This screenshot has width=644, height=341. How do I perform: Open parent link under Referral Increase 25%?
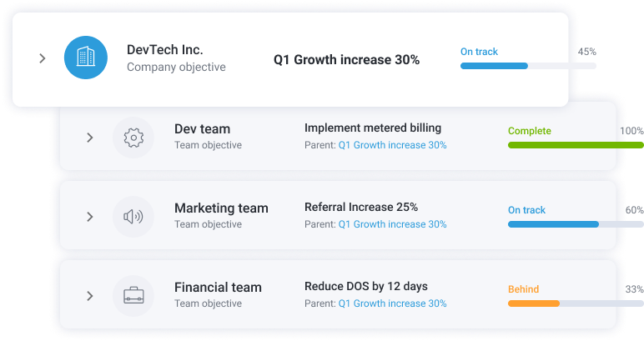(x=392, y=224)
